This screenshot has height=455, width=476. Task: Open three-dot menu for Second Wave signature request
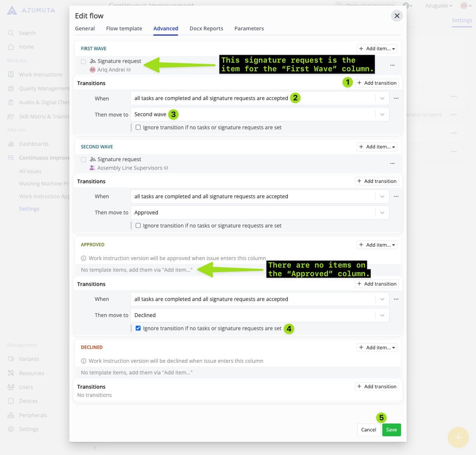pyautogui.click(x=392, y=163)
